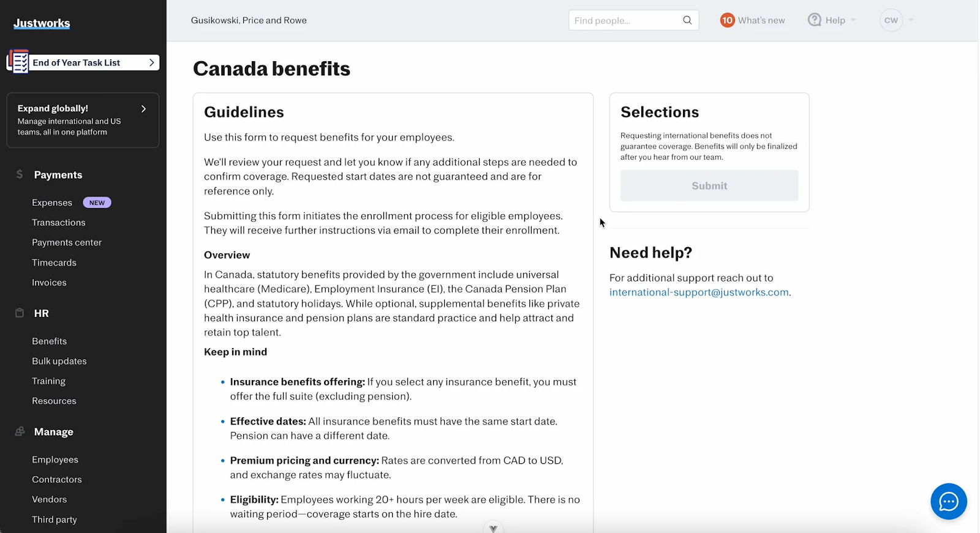Open the chat support bubble icon
Screen dimensions: 980x533
pyautogui.click(x=948, y=501)
